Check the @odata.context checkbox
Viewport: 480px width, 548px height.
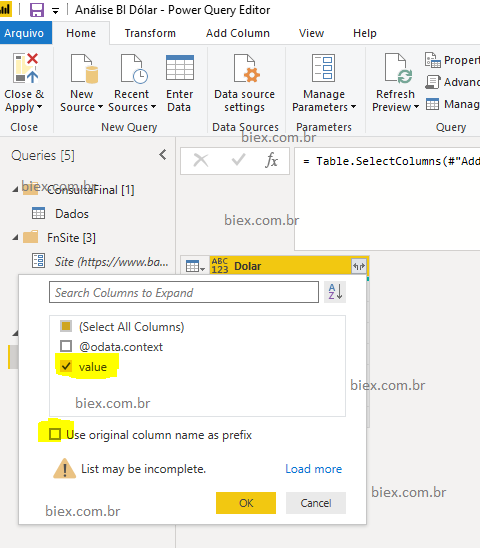click(x=66, y=346)
